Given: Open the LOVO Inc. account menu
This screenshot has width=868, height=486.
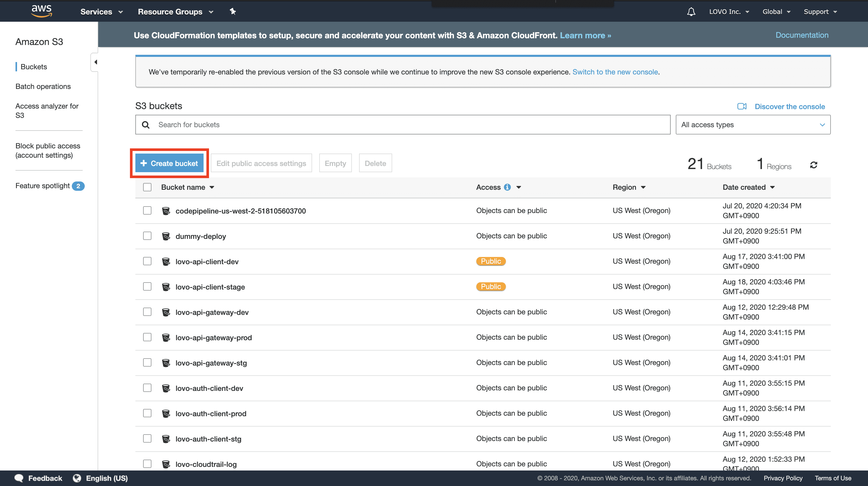Looking at the screenshot, I should tap(729, 12).
